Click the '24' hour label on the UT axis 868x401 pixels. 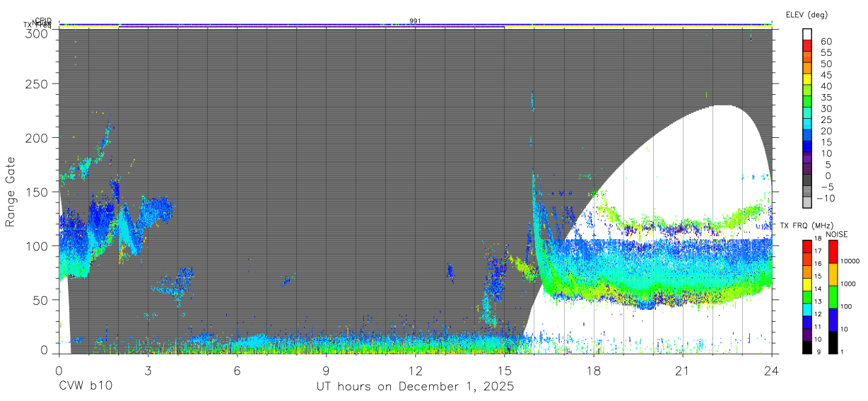click(x=771, y=370)
